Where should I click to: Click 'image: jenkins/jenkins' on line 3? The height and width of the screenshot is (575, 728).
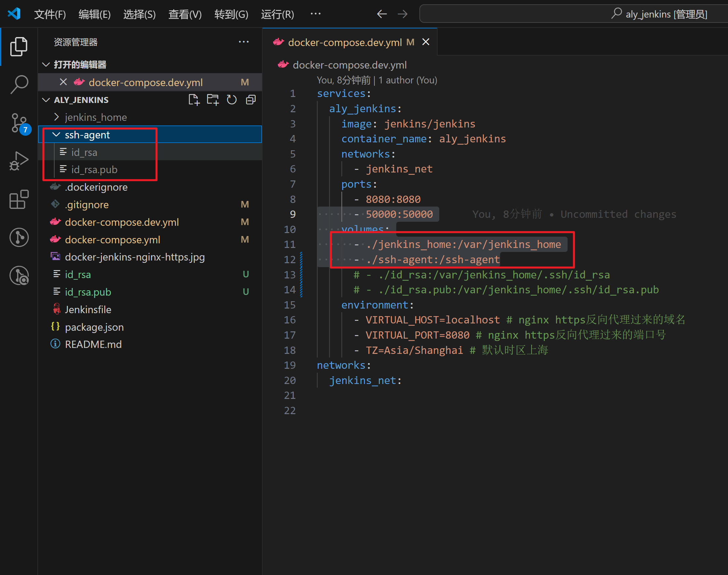pyautogui.click(x=408, y=123)
